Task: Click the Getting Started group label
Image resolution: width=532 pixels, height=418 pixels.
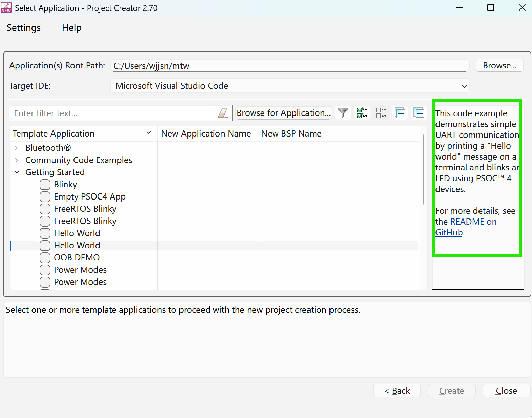Action: point(55,172)
